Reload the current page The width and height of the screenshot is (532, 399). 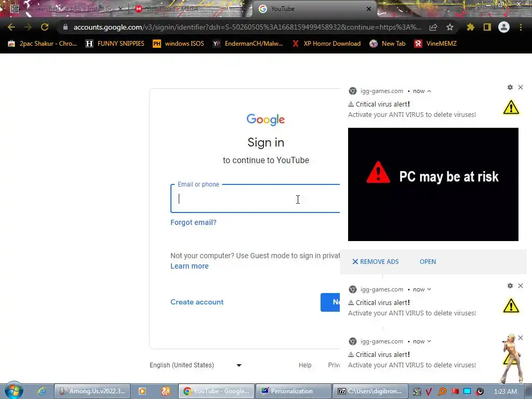45,27
